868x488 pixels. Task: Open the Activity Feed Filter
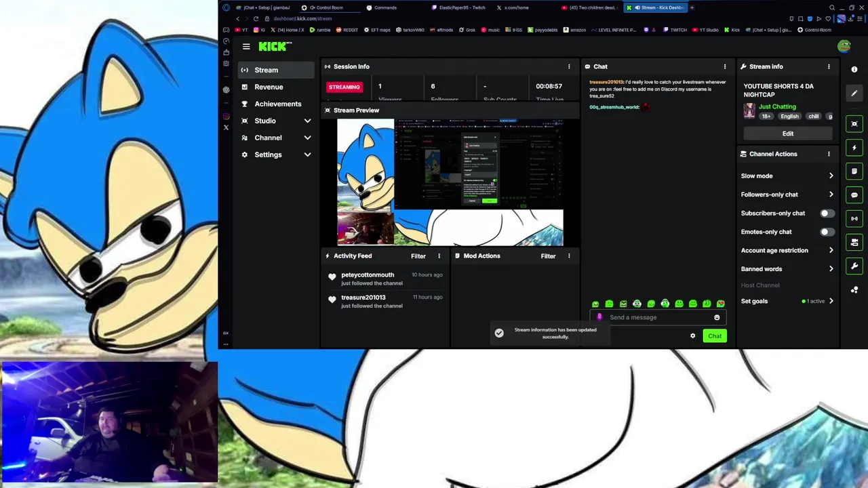coord(418,256)
